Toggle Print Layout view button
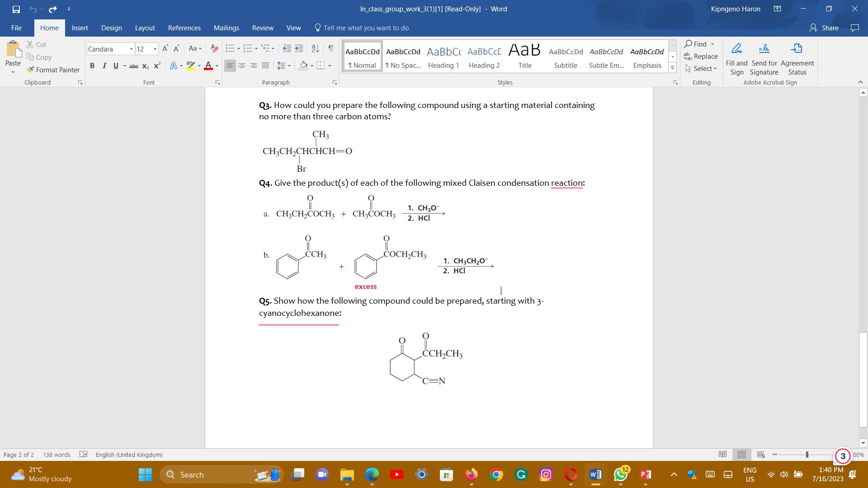Image resolution: width=868 pixels, height=488 pixels. pos(741,455)
